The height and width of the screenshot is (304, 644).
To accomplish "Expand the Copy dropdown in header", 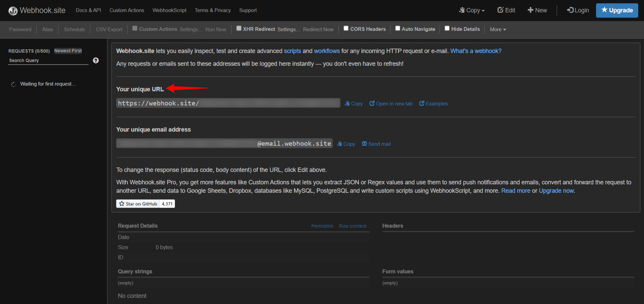I will [x=472, y=10].
